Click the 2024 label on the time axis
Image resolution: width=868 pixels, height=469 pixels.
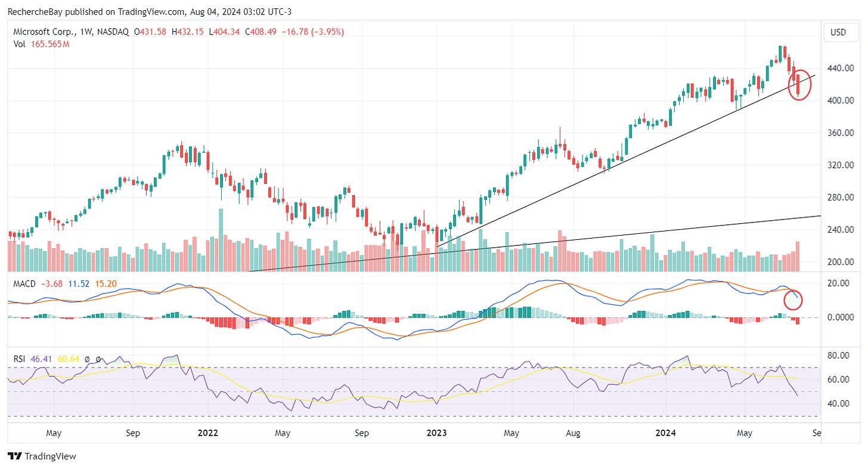[x=667, y=433]
